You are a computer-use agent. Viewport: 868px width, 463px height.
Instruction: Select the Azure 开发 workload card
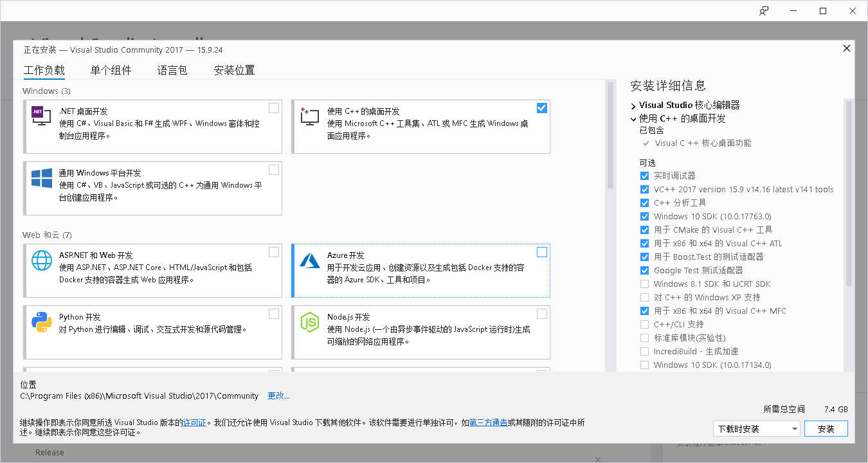tap(421, 271)
